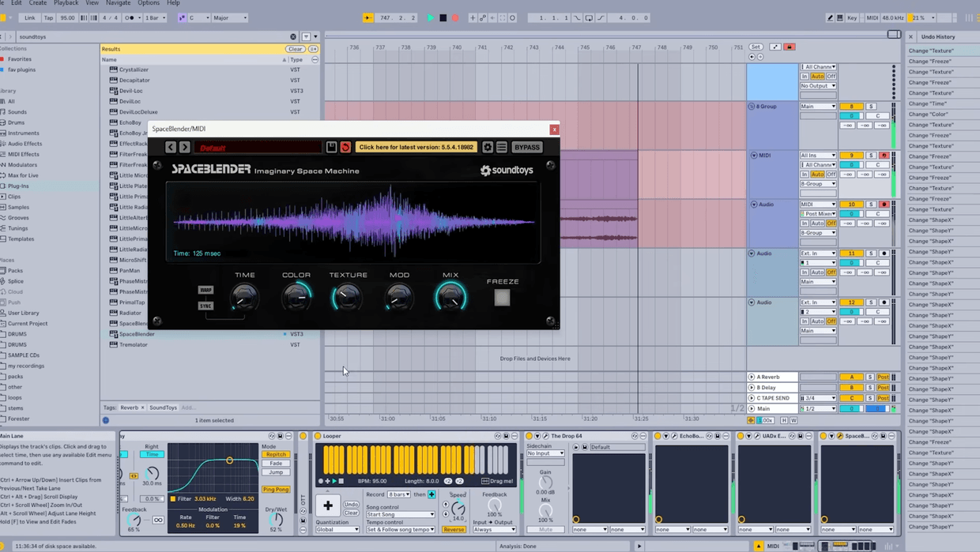Arm the audio track 11 for recording
The height and width of the screenshot is (552, 980).
click(884, 253)
